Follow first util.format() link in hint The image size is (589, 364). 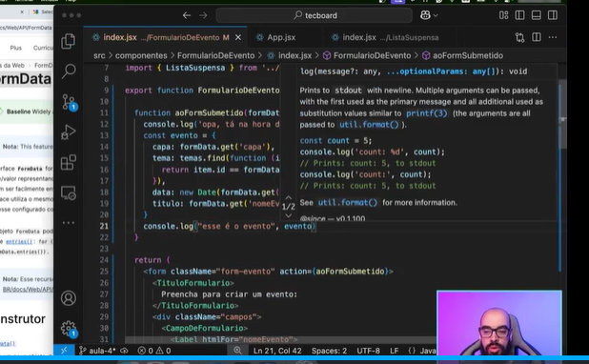(x=369, y=124)
